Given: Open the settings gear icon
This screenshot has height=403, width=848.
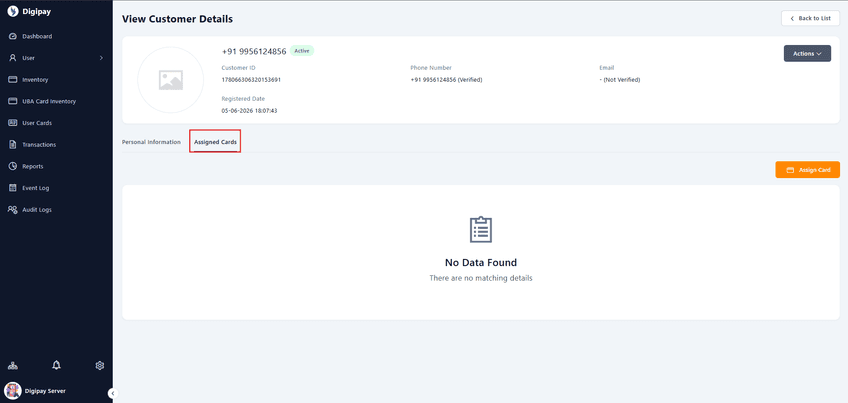Looking at the screenshot, I should [x=100, y=366].
